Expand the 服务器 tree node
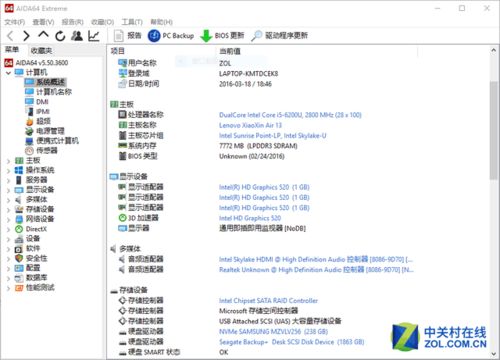500x360 pixels. tap(8, 181)
